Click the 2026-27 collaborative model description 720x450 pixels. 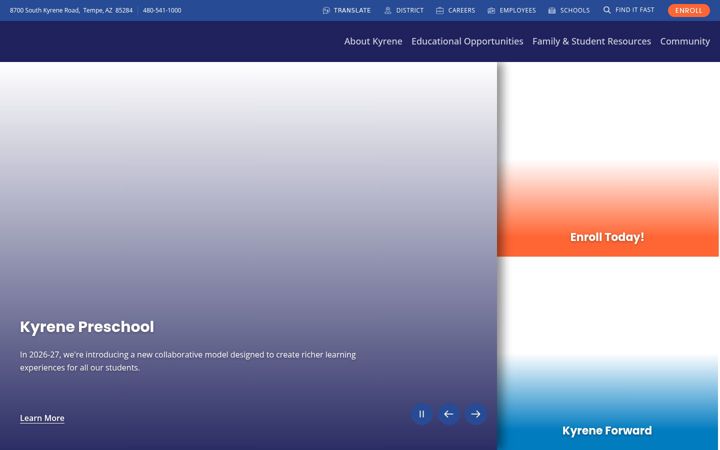(188, 361)
